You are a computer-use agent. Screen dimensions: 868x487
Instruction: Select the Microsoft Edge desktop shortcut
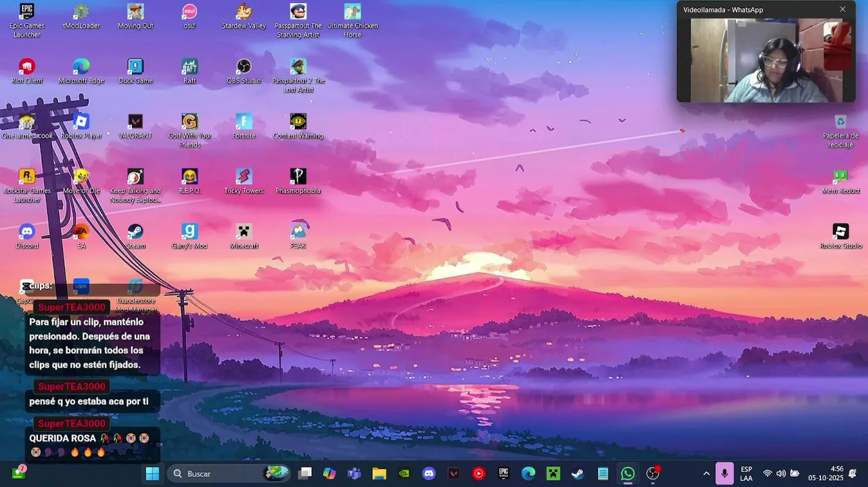pyautogui.click(x=81, y=72)
